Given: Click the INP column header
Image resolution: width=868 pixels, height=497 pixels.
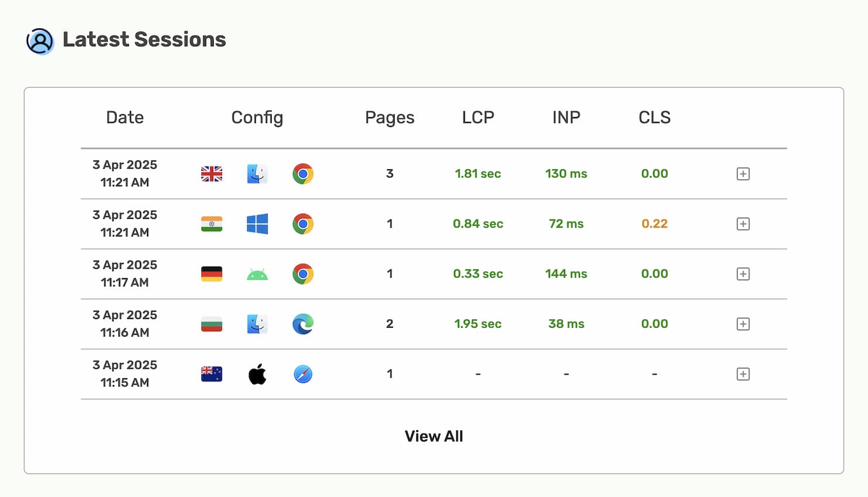Looking at the screenshot, I should pos(566,118).
